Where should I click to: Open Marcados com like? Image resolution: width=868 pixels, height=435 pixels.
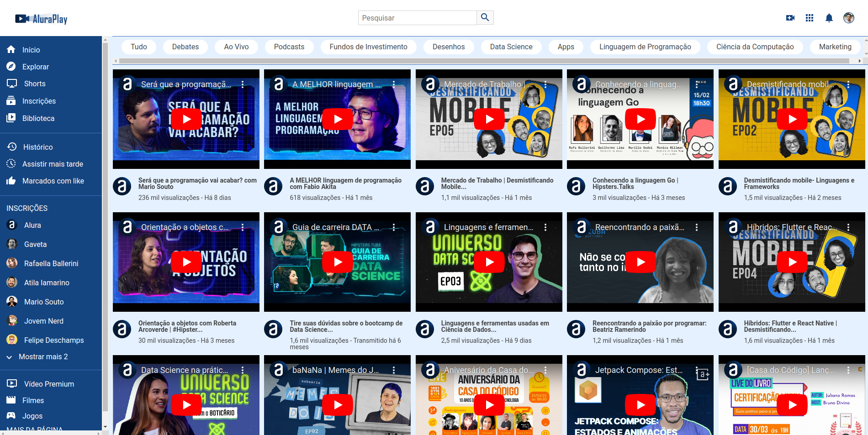point(53,181)
